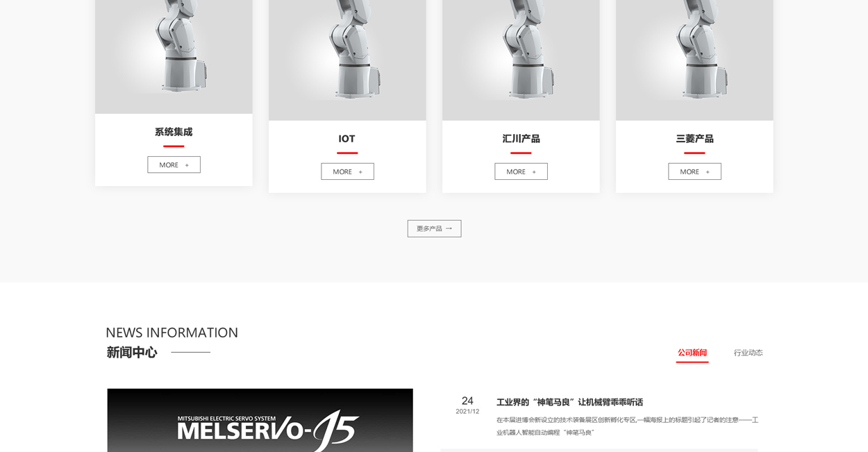Screen dimensions: 868x452
Task: Open the MORE button under IOT
Action: coord(347,171)
